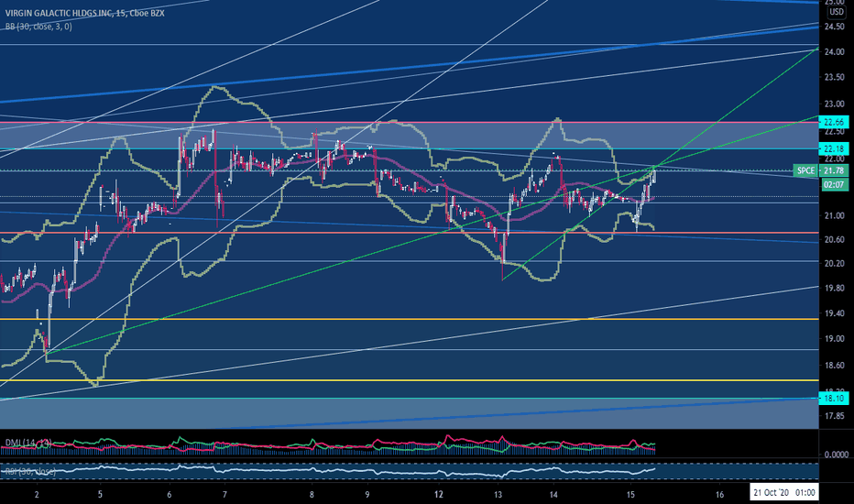Select the red horizontal line near 20.70
Image resolution: width=854 pixels, height=504 pixels.
pos(409,233)
